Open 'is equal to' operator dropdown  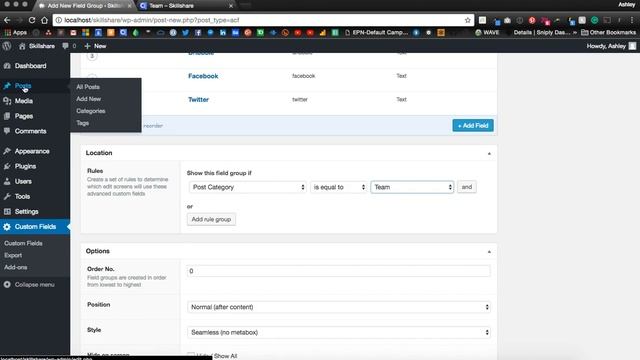338,187
